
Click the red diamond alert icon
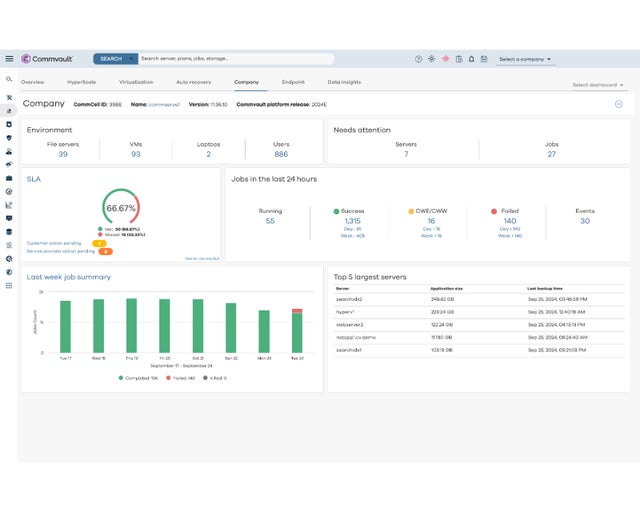point(445,59)
